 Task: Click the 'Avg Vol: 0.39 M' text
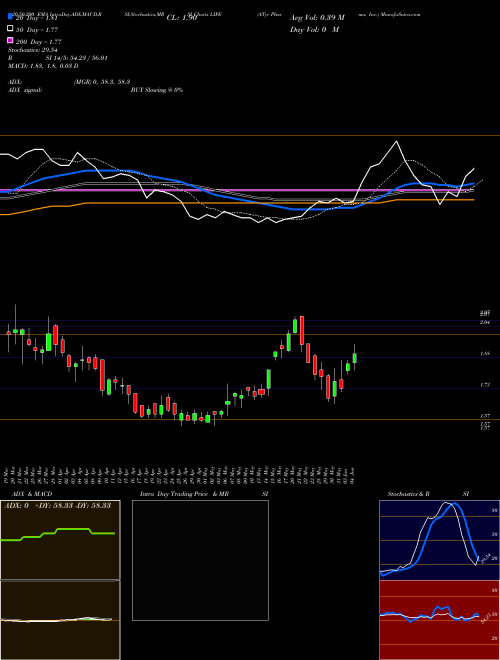coord(317,18)
